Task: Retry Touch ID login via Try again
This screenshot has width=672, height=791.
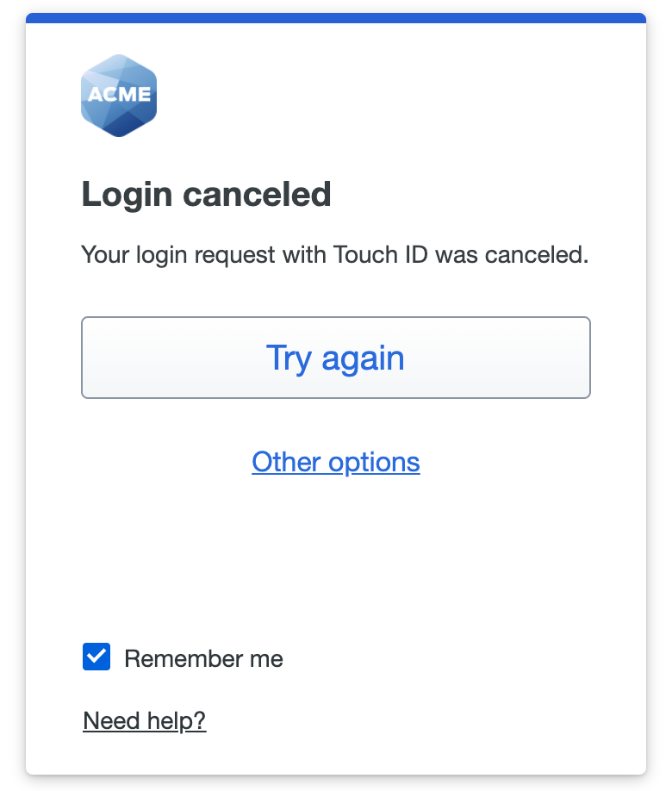Action: pos(335,358)
